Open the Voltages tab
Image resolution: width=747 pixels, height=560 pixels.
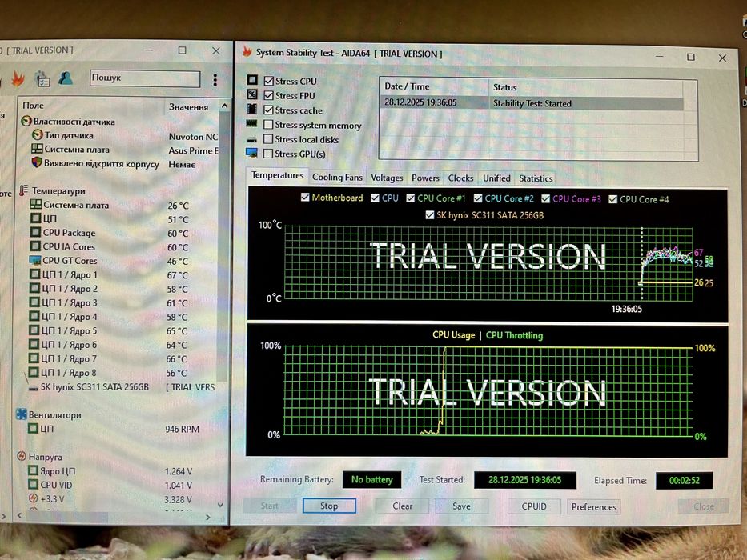pyautogui.click(x=387, y=178)
